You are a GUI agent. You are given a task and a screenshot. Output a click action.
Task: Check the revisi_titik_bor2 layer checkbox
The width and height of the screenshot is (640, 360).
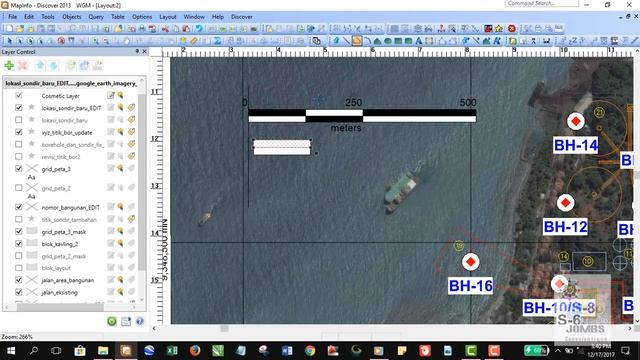pos(18,156)
